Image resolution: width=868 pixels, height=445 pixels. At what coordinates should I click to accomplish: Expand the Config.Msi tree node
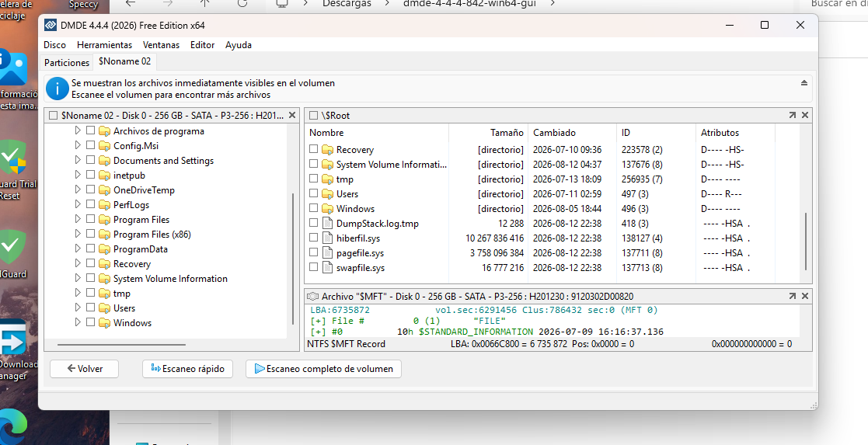(x=78, y=145)
